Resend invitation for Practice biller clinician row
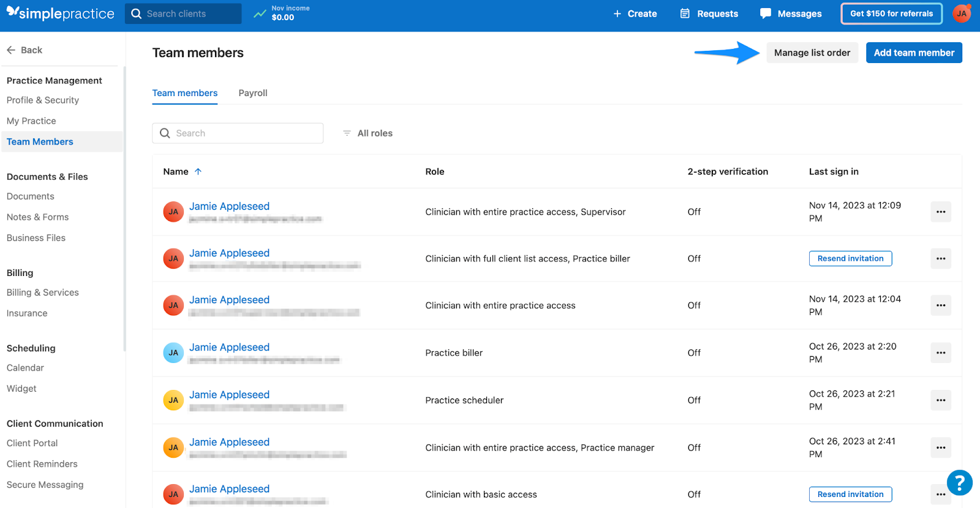Screen dimensions: 980x508 tap(850, 259)
